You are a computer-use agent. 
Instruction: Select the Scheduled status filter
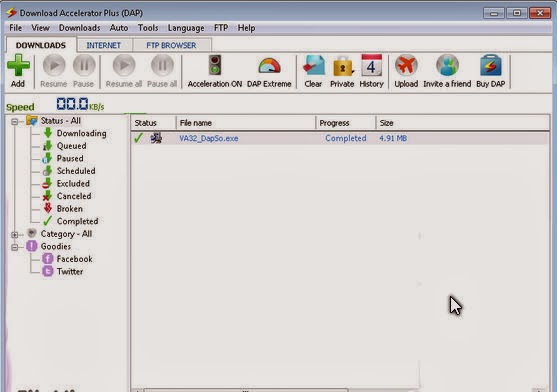[76, 171]
